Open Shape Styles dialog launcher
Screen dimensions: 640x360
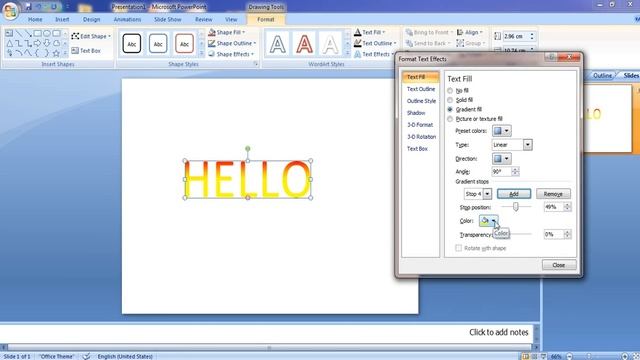(x=256, y=64)
